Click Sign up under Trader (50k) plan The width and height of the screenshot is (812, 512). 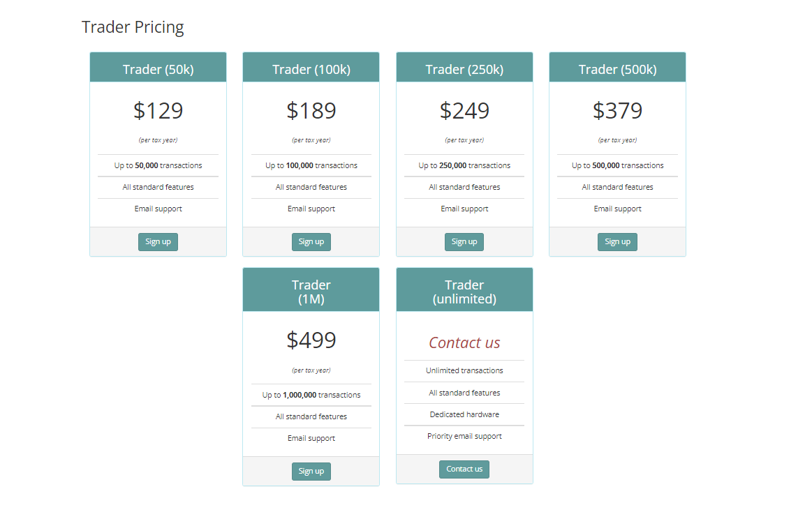[158, 241]
